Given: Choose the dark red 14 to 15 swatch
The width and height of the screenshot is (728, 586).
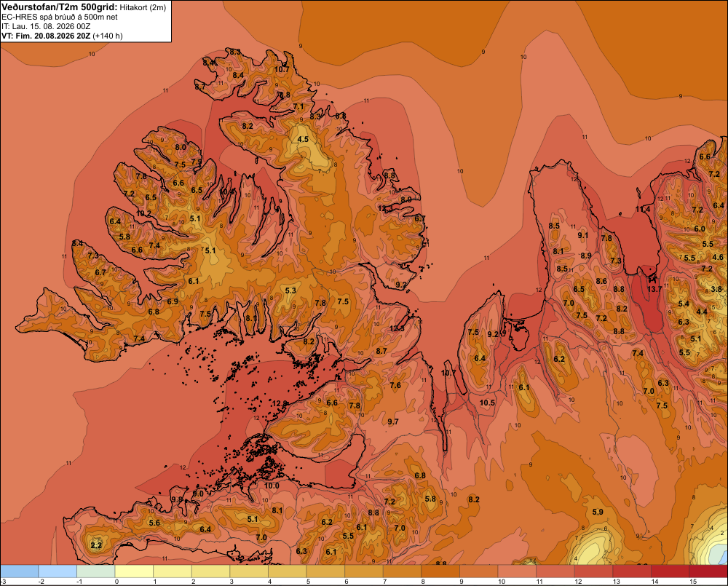Looking at the screenshot, I should [x=670, y=571].
